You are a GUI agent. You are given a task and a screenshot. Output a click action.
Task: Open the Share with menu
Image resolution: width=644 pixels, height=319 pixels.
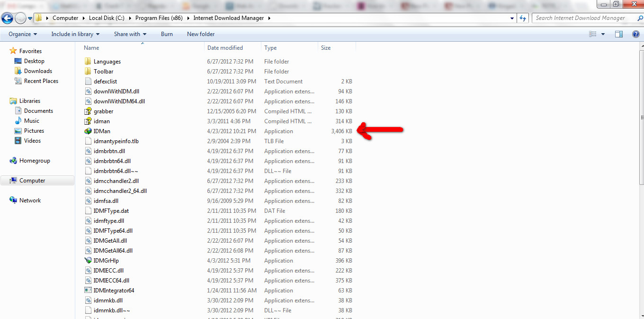tap(130, 34)
